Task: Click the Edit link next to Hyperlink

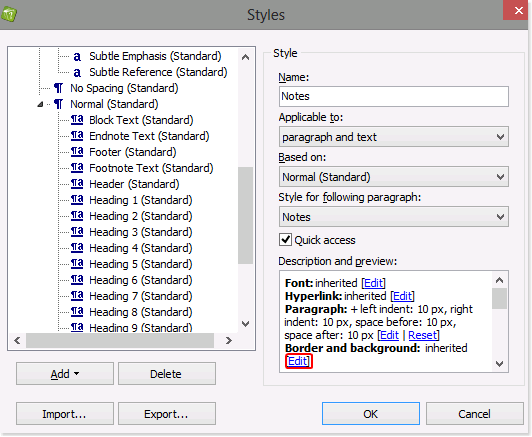Action: pos(402,296)
